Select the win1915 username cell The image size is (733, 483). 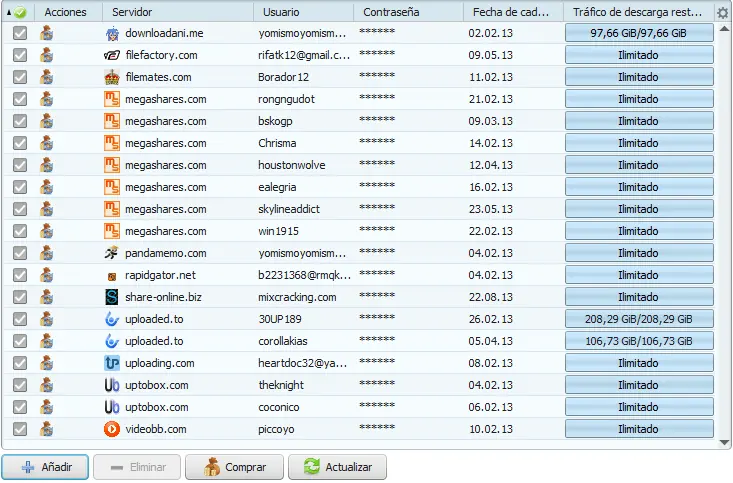[278, 231]
